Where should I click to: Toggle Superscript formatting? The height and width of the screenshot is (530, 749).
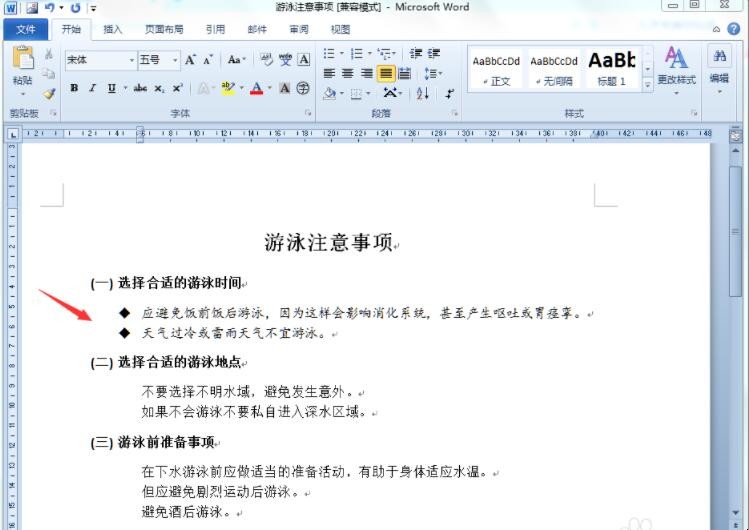[177, 88]
